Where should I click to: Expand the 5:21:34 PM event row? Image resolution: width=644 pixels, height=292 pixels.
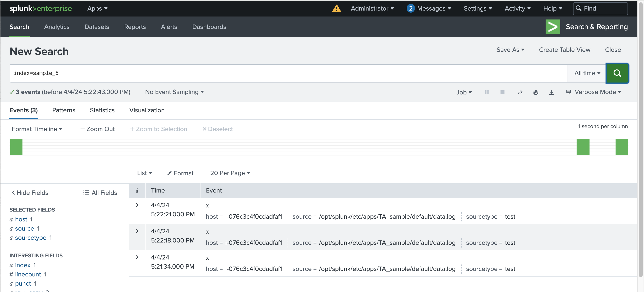coord(137,257)
